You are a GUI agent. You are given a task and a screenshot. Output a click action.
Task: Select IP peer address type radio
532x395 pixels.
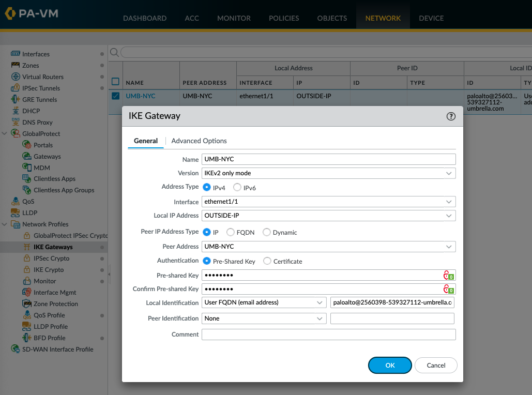tap(207, 232)
